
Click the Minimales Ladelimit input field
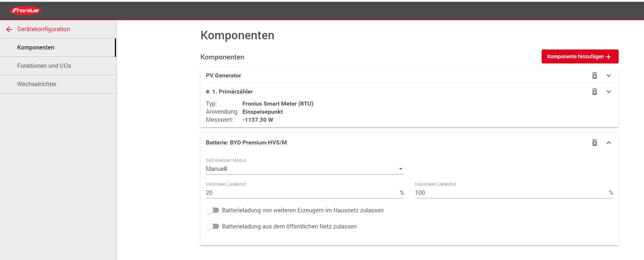coord(301,193)
